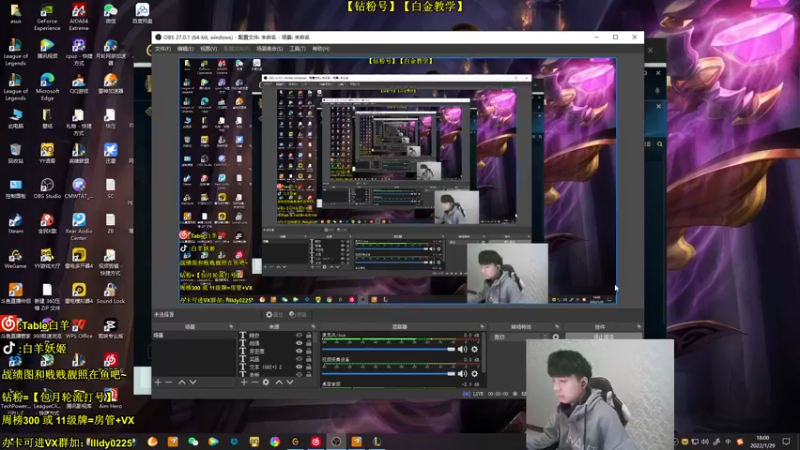Pop out the Scene Transitions dock panel
The width and height of the screenshot is (800, 450).
click(x=557, y=327)
